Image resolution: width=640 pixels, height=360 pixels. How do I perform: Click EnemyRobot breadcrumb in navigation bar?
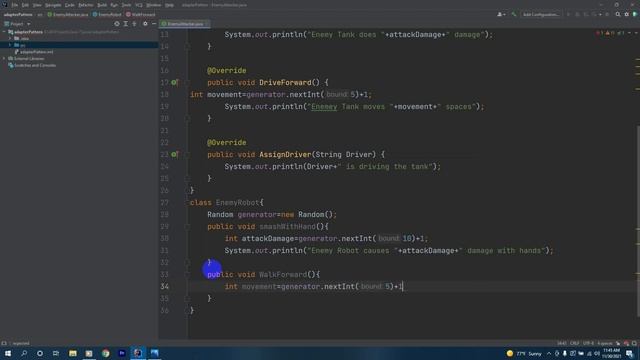tap(107, 15)
